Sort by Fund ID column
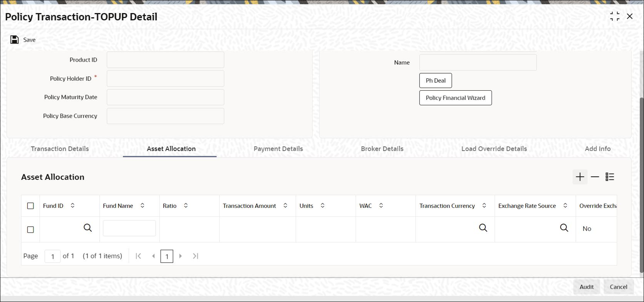 click(72, 206)
